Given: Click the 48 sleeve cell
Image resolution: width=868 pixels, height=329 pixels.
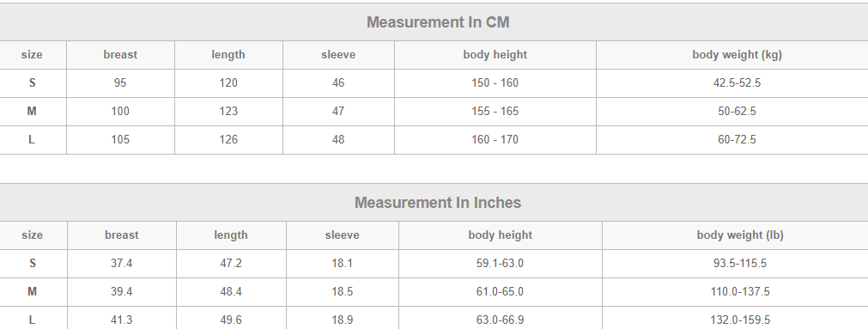Looking at the screenshot, I should [338, 139].
